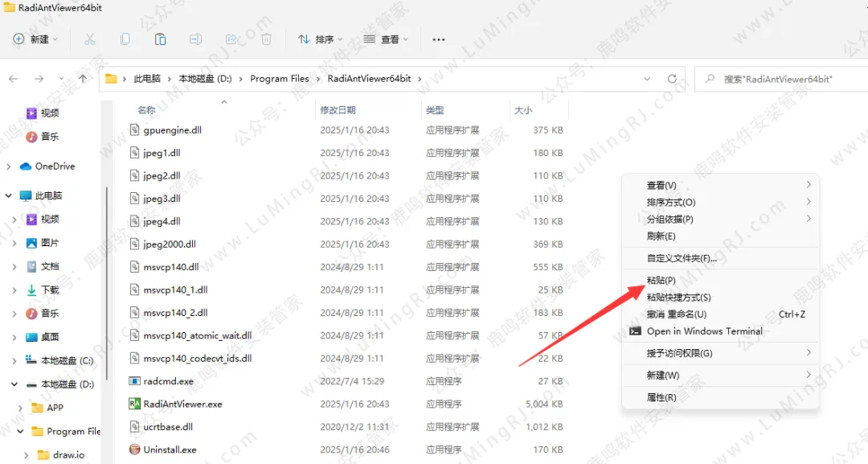Select the RadiAntViewer.exe file
This screenshot has width=868, height=464.
[182, 404]
